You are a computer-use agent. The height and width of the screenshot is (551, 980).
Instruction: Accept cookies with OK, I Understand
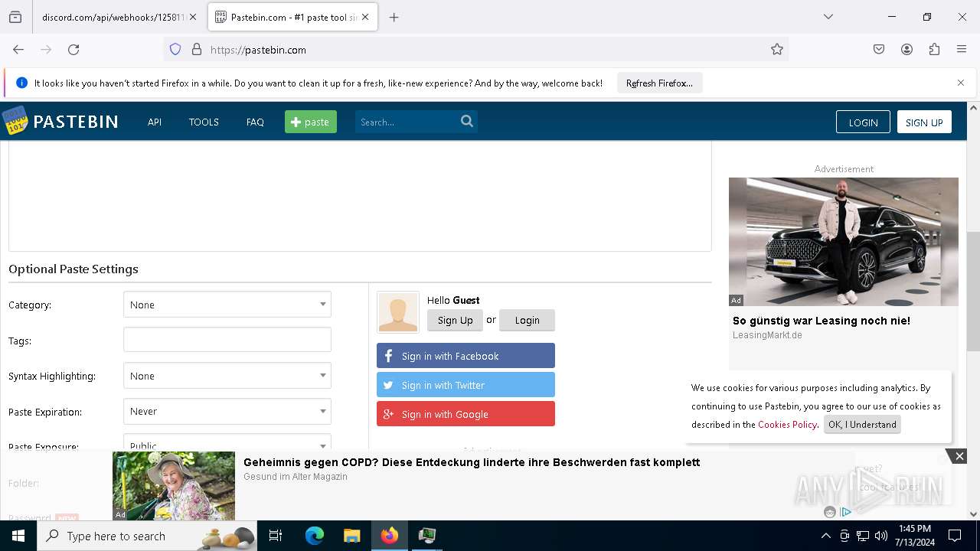862,425
